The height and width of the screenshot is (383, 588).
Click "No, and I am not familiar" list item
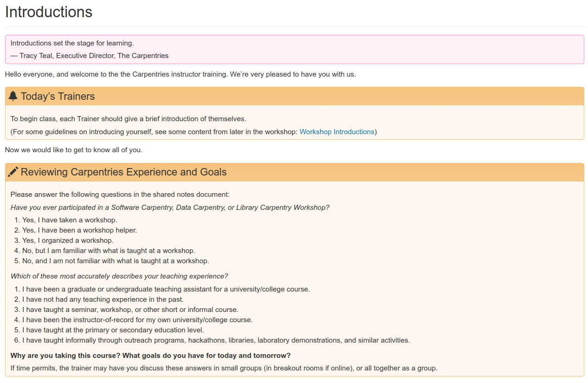[x=116, y=261]
